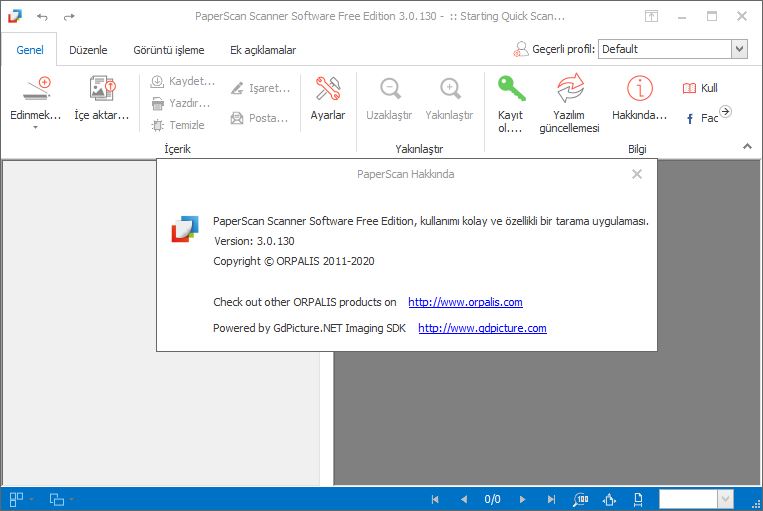Viewport: 763px width, 511px height.
Task: Open the Ek açıklamalar tab
Action: click(x=263, y=50)
